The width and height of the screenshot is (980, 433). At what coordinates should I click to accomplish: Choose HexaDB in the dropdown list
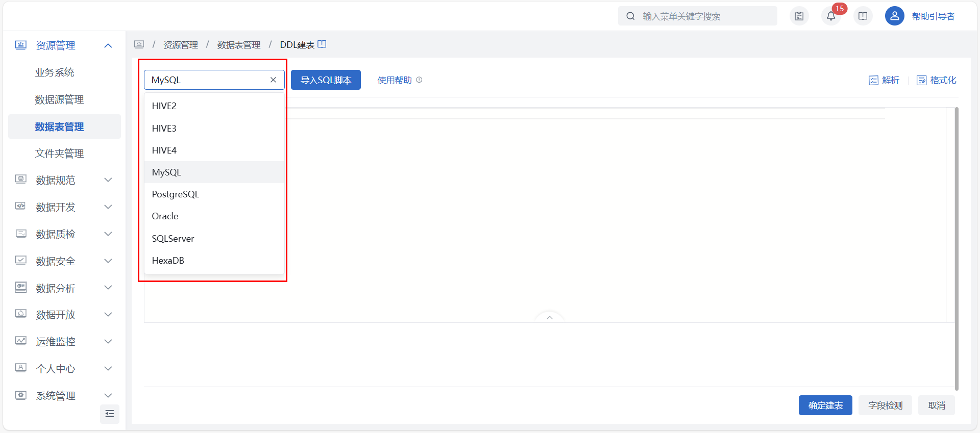pos(214,261)
